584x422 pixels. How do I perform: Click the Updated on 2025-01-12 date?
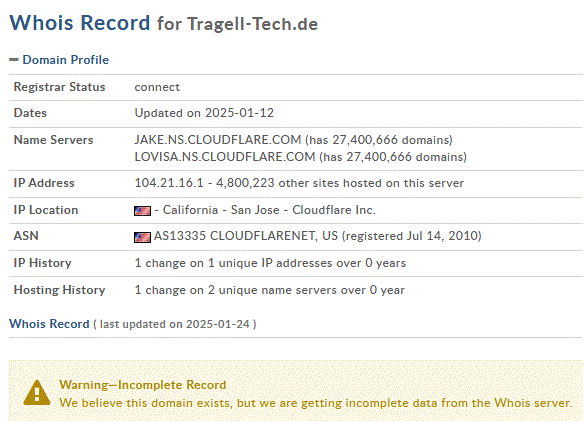204,113
